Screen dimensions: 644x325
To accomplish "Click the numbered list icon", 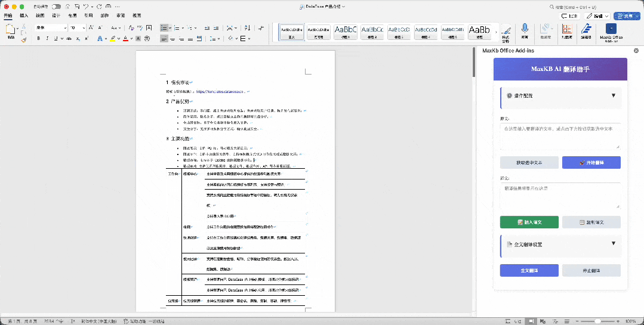I will [177, 27].
